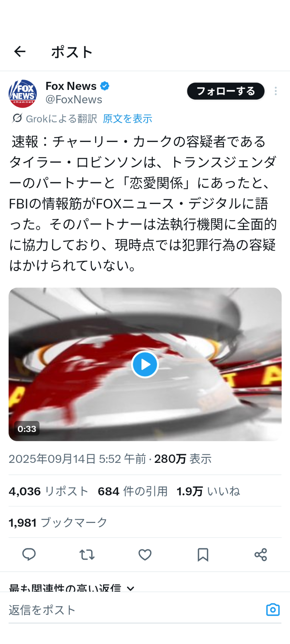The height and width of the screenshot is (644, 290).
Task: Open the Fox News profile avatar
Action: pyautogui.click(x=23, y=94)
